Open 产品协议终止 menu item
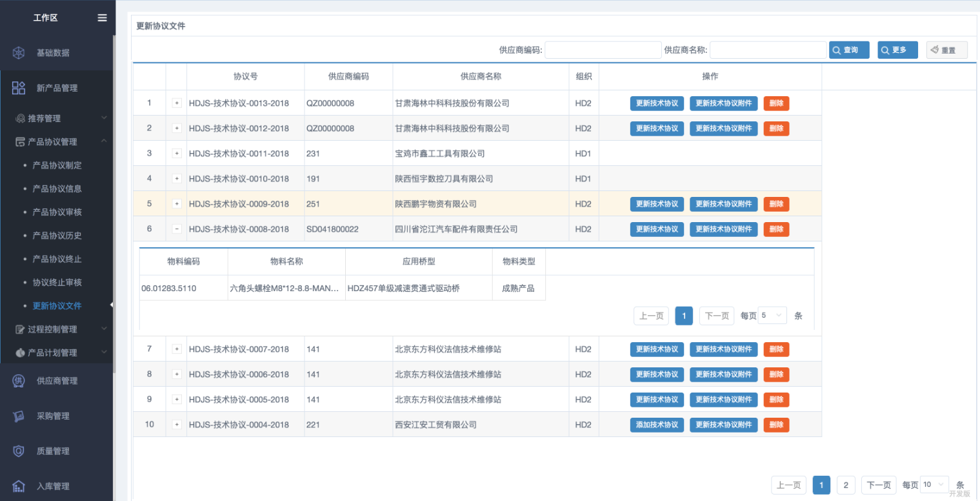 [x=57, y=259]
